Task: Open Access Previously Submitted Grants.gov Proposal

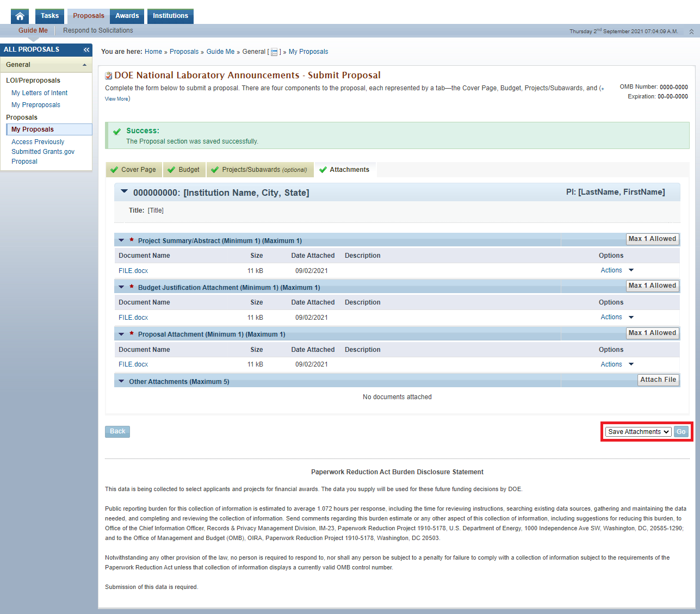Action: [x=43, y=152]
